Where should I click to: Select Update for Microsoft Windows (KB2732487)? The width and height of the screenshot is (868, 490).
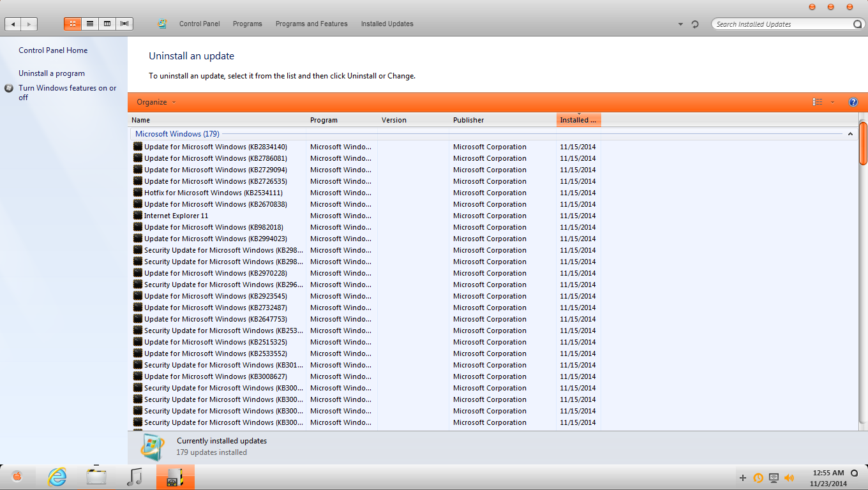click(x=215, y=308)
